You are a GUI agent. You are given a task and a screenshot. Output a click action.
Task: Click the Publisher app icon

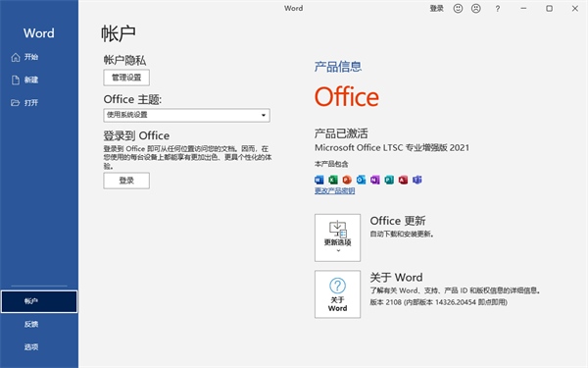(389, 180)
